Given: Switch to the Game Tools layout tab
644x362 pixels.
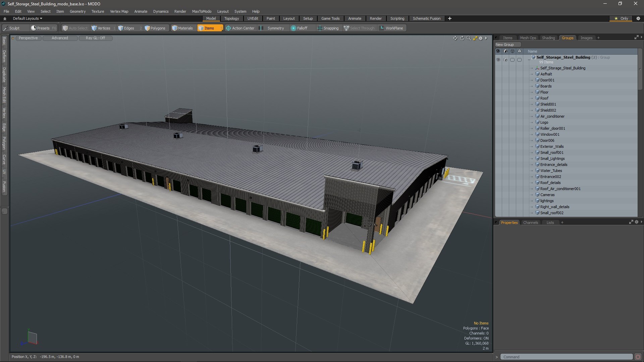Looking at the screenshot, I should pos(330,18).
